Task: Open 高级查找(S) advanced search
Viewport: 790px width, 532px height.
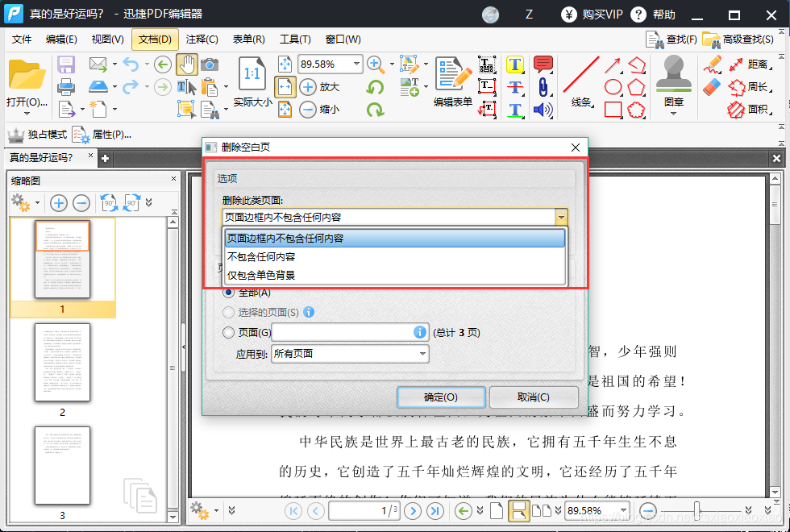Action: pyautogui.click(x=738, y=39)
